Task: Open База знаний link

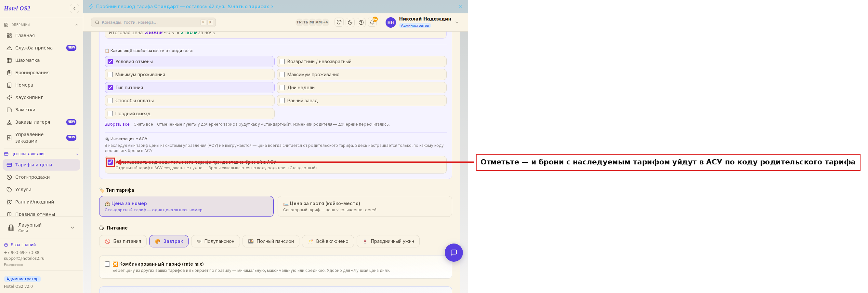Action: [x=23, y=245]
